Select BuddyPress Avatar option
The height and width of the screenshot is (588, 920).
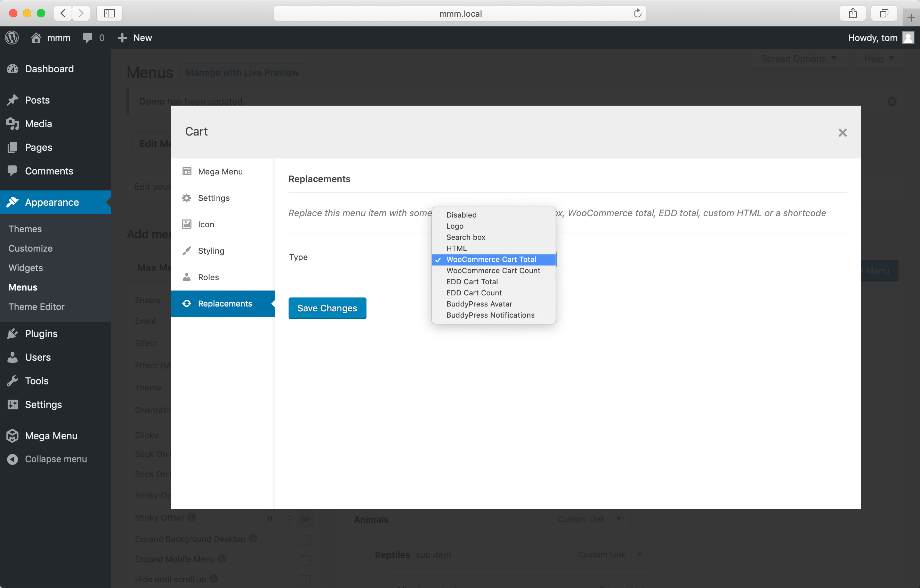pyautogui.click(x=494, y=303)
